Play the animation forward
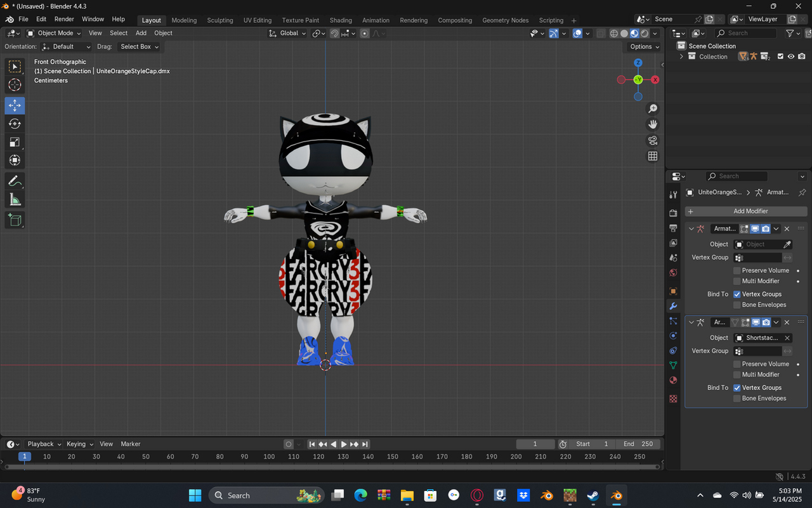Screen dimensions: 812x508 click(x=344, y=444)
